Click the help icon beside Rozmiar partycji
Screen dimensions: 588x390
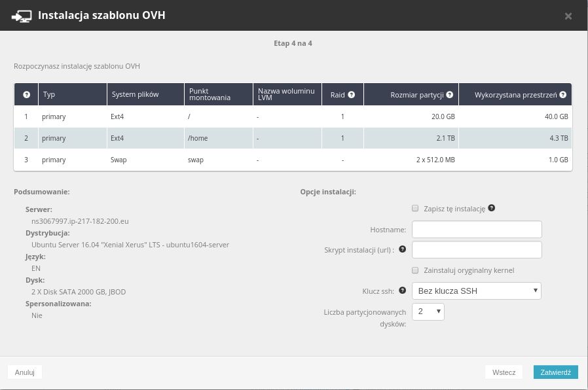pos(450,95)
